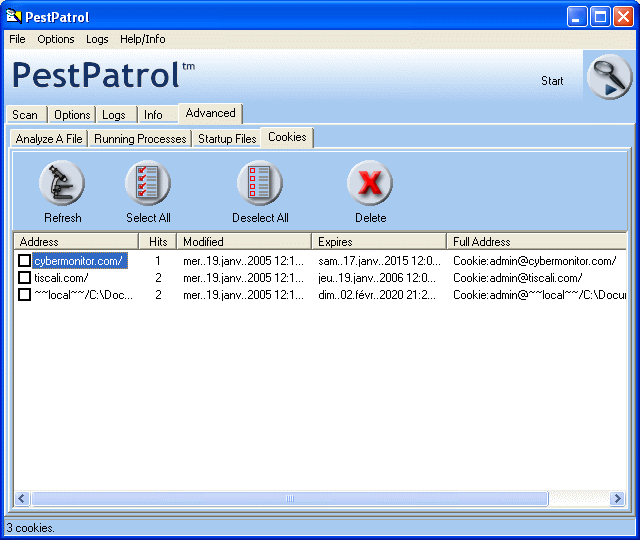The width and height of the screenshot is (640, 540).
Task: Click the Refresh microscope icon
Action: (62, 183)
